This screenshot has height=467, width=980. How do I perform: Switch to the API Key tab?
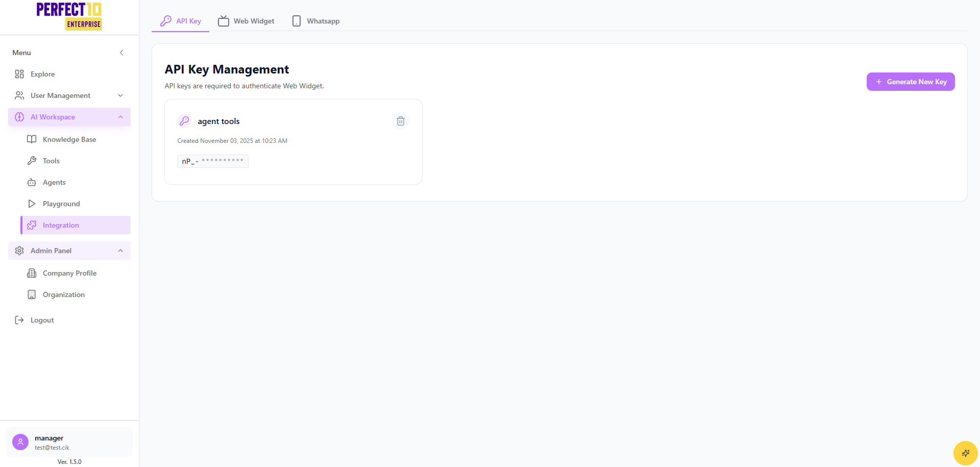[x=181, y=21]
